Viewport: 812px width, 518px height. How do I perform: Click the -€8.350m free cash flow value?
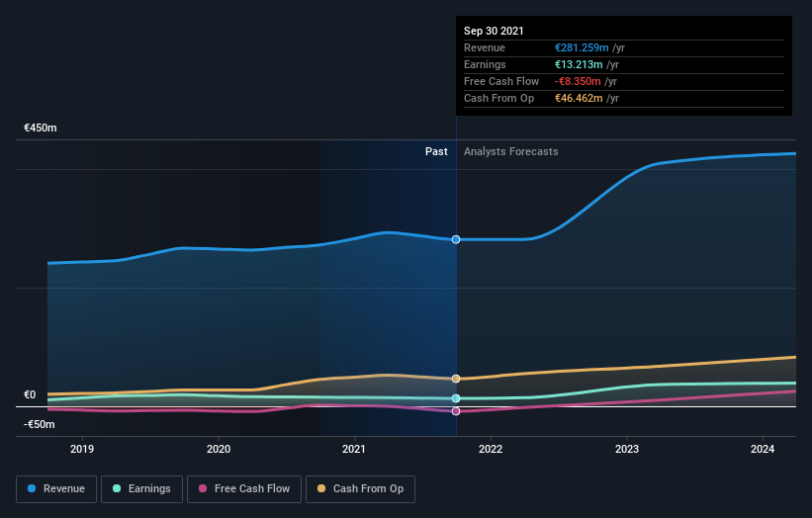click(x=578, y=81)
